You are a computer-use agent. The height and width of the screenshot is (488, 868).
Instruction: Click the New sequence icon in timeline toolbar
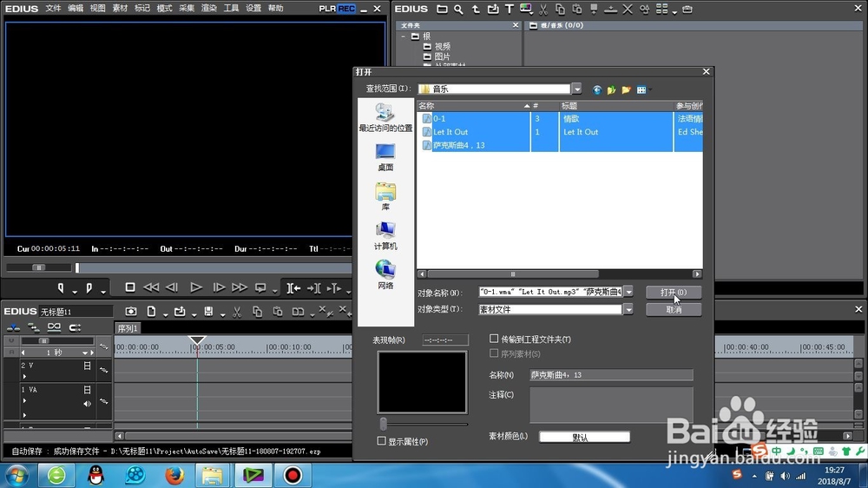point(151,312)
